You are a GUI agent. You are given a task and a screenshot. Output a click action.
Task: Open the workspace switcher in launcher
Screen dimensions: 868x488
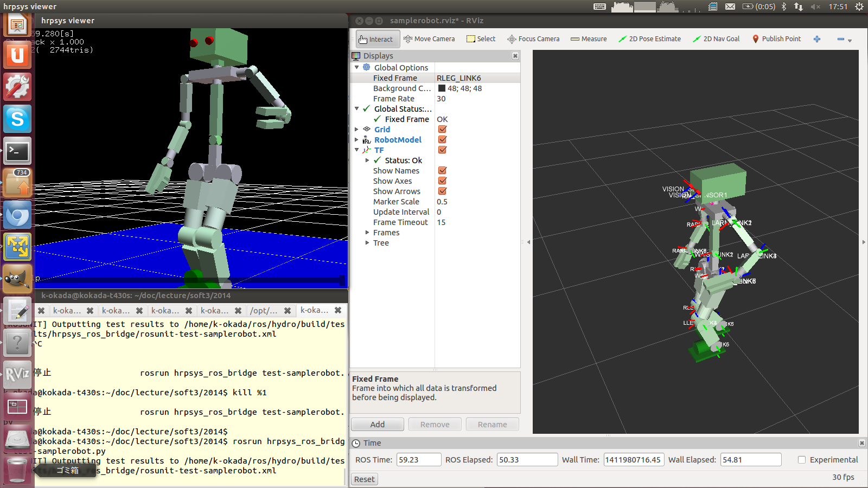tap(17, 407)
